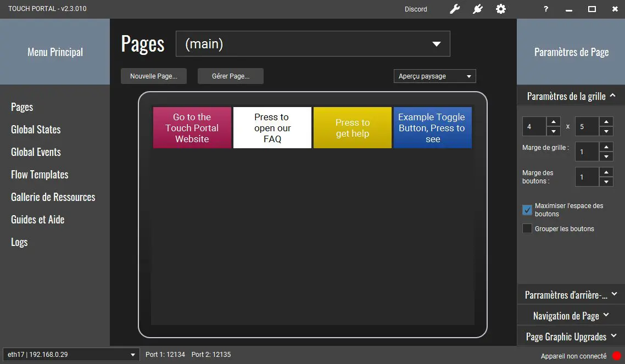Screen dimensions: 625x364
Task: Collapse the Paramètres de la grille section
Action: tap(571, 96)
